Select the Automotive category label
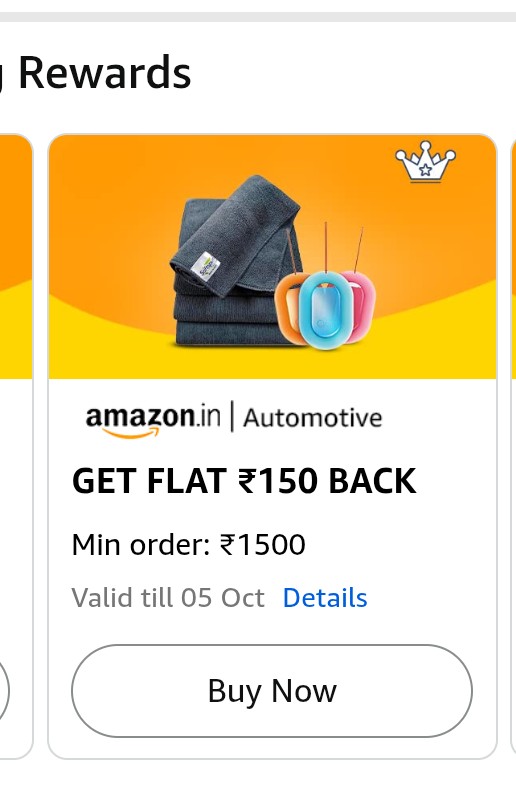The height and width of the screenshot is (798, 516). tap(312, 418)
